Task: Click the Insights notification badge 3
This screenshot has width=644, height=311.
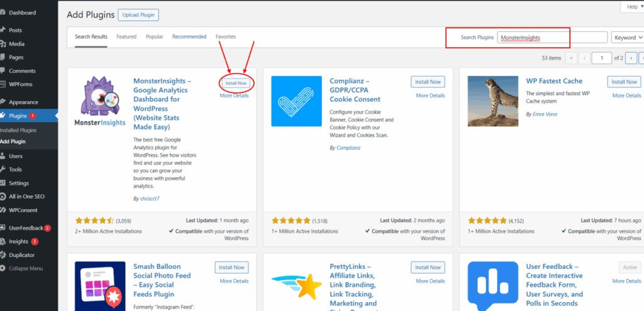Action: [x=35, y=241]
